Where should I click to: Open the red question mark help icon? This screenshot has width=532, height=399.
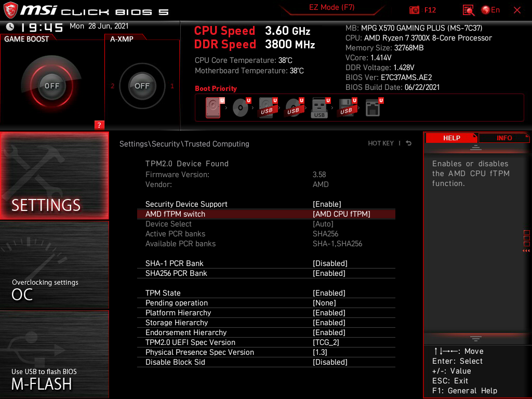[99, 125]
